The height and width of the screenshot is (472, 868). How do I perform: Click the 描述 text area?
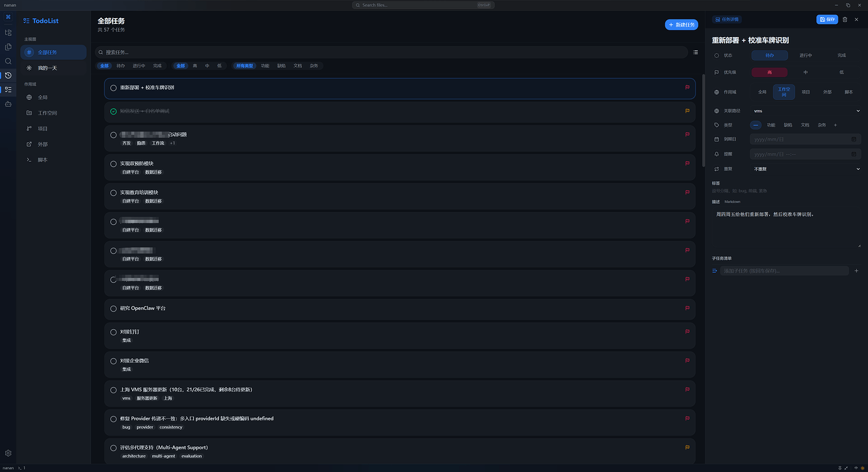coord(786,227)
